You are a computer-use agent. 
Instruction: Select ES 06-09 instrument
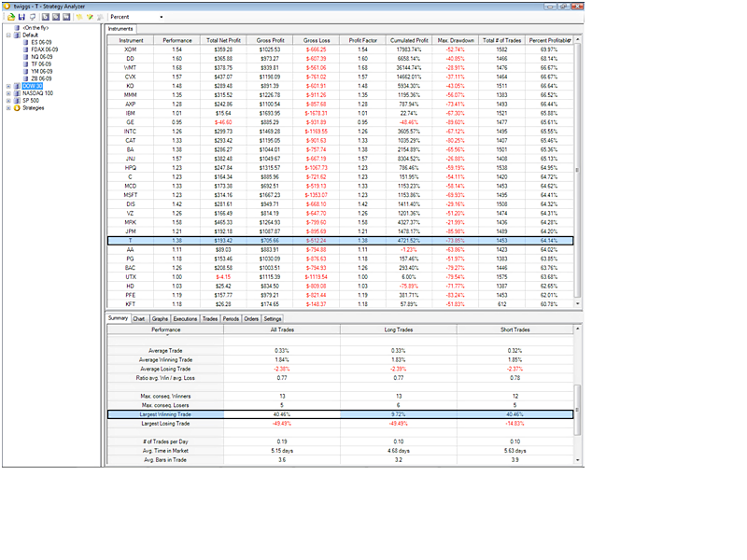pyautogui.click(x=41, y=42)
